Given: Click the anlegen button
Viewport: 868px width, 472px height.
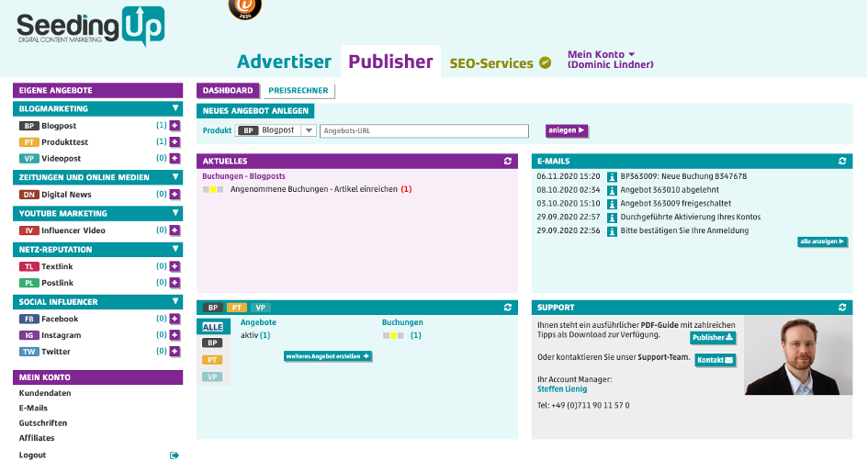Looking at the screenshot, I should click(x=567, y=130).
